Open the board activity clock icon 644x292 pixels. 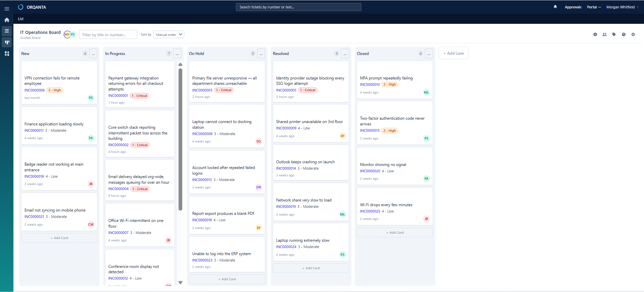624,35
